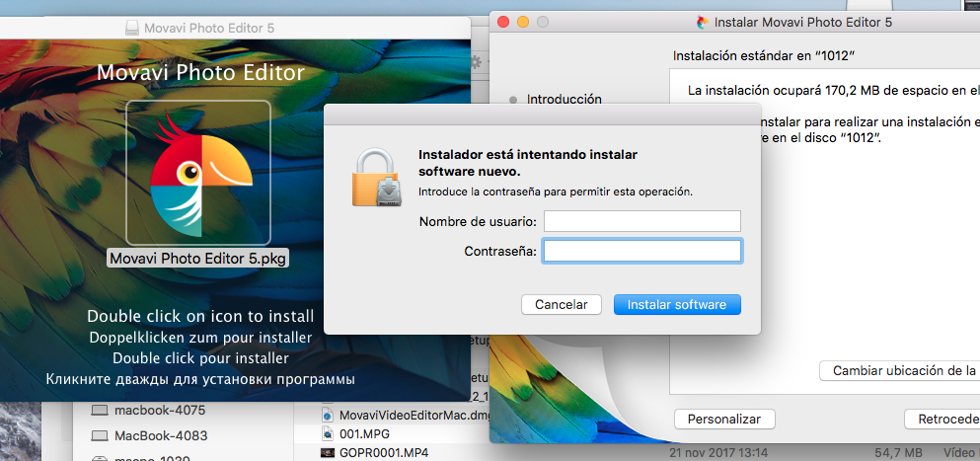The width and height of the screenshot is (980, 461).
Task: Click the 54,7 MB size cell
Action: pyautogui.click(x=898, y=452)
